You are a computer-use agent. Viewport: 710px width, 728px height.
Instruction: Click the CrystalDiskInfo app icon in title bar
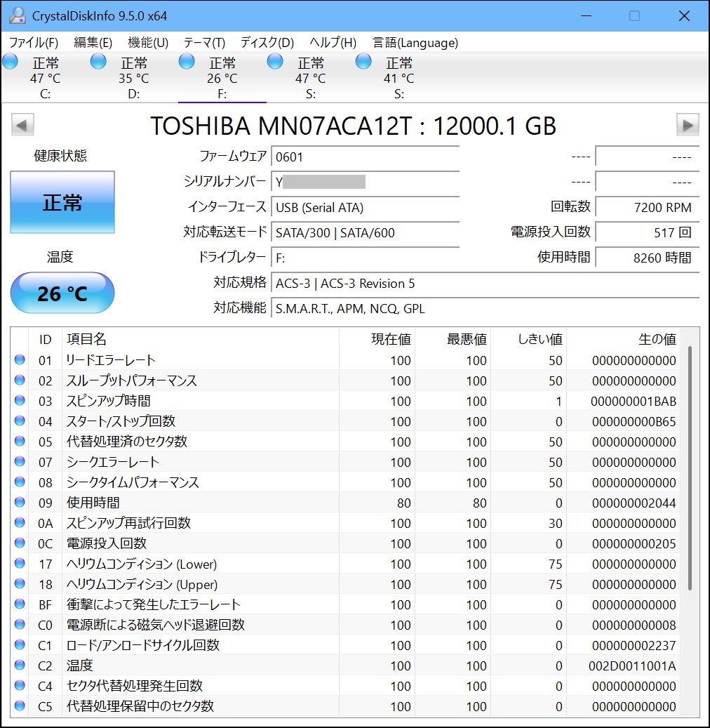tap(17, 15)
